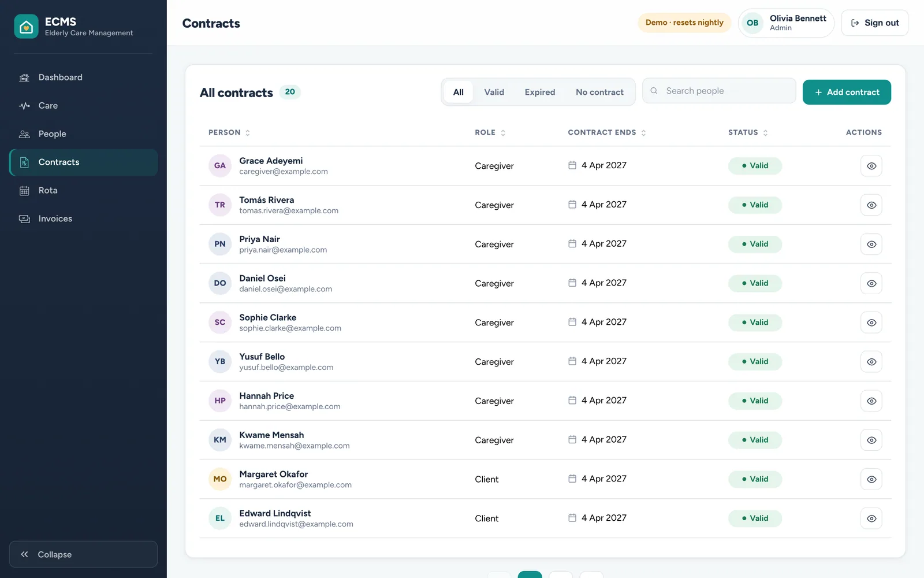Collapse the sidebar
The height and width of the screenshot is (578, 924).
pos(83,554)
